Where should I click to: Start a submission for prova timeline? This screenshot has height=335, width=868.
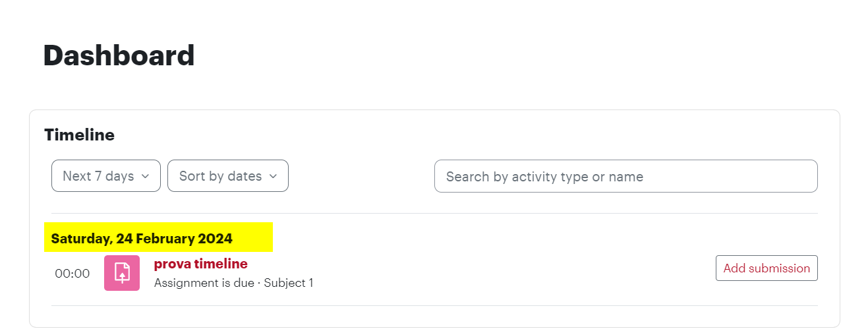767,268
